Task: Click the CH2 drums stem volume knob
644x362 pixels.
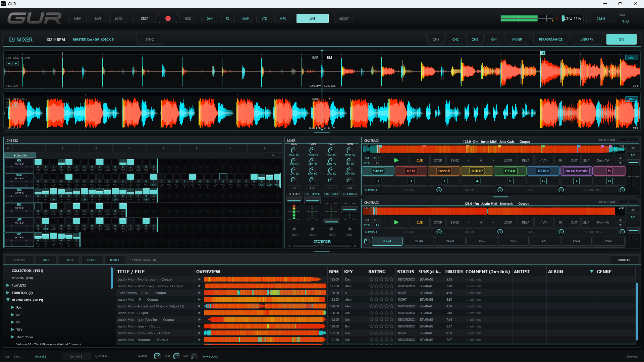Action: (500, 190)
